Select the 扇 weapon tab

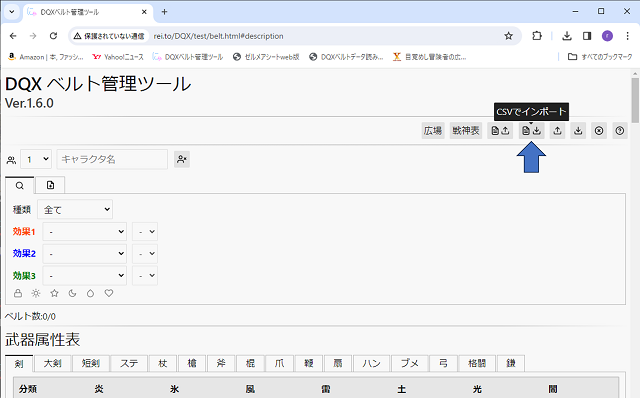(338, 363)
